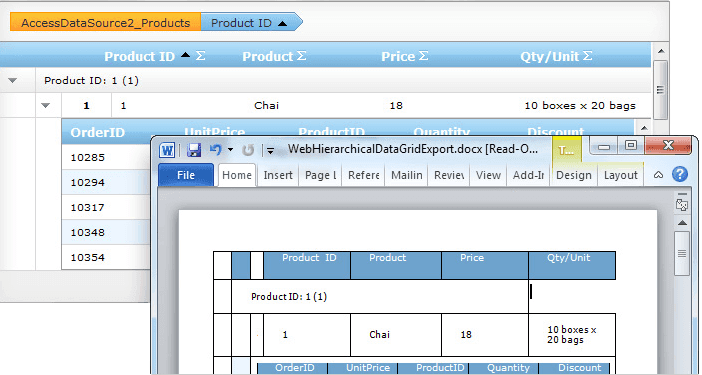This screenshot has height=375, width=702.
Task: Click price 18 cell in web grid
Action: pyautogui.click(x=396, y=106)
